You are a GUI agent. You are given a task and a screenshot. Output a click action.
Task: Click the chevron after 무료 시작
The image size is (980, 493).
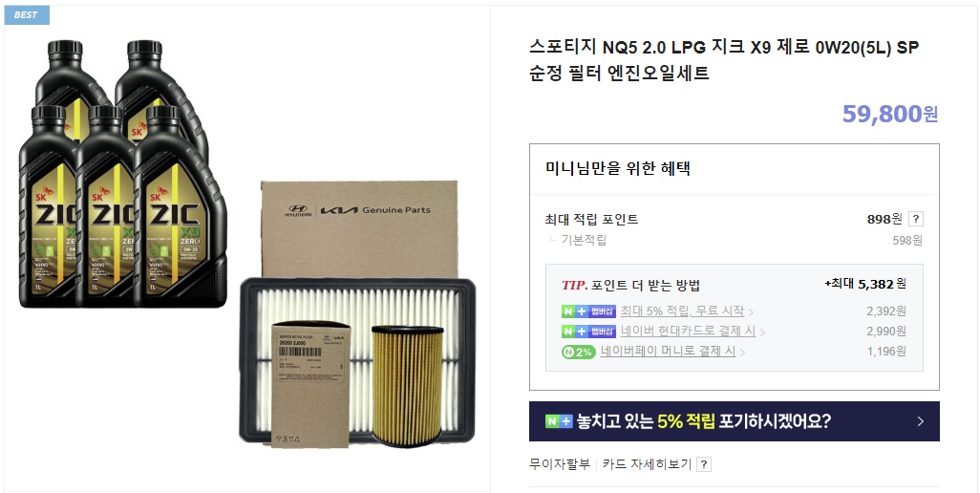(752, 311)
